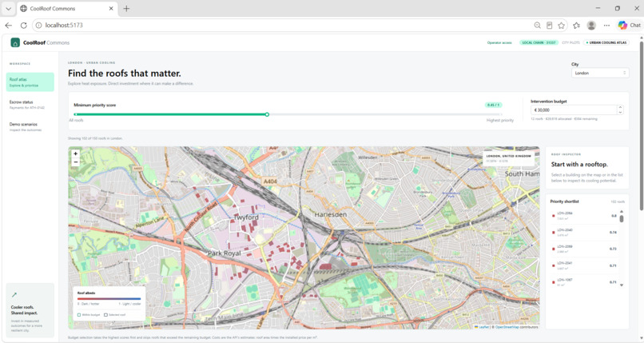Screen dimensions: 644x343
Task: Click the browser zoom magnifier icon
Action: point(537,25)
